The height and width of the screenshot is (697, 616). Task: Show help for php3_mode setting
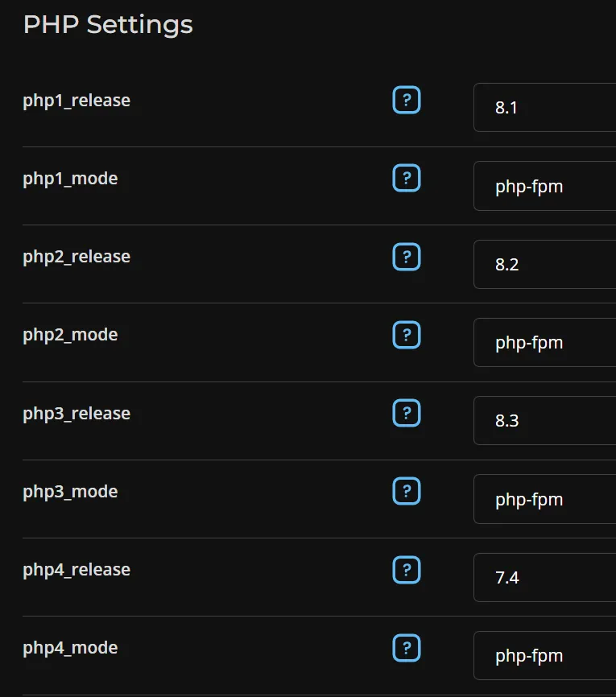pos(407,492)
